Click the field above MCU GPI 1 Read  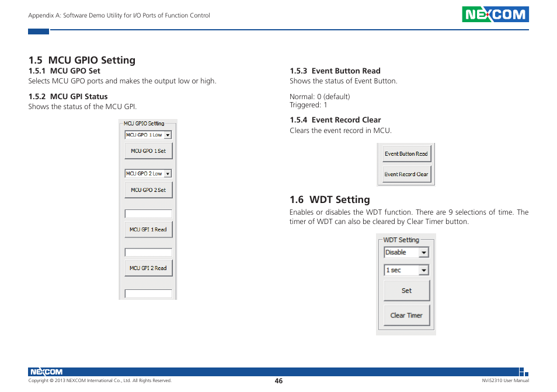pyautogui.click(x=148, y=213)
